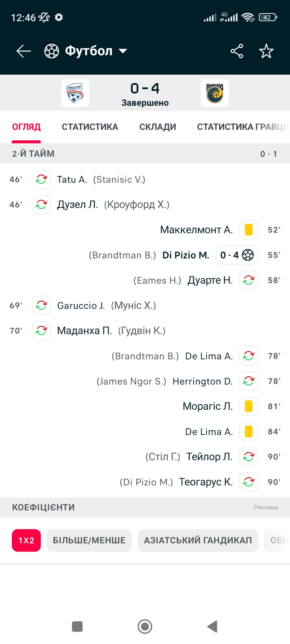Screen dimensions: 290x644
Task: Open Adelaide United team logo
Action: (75, 93)
